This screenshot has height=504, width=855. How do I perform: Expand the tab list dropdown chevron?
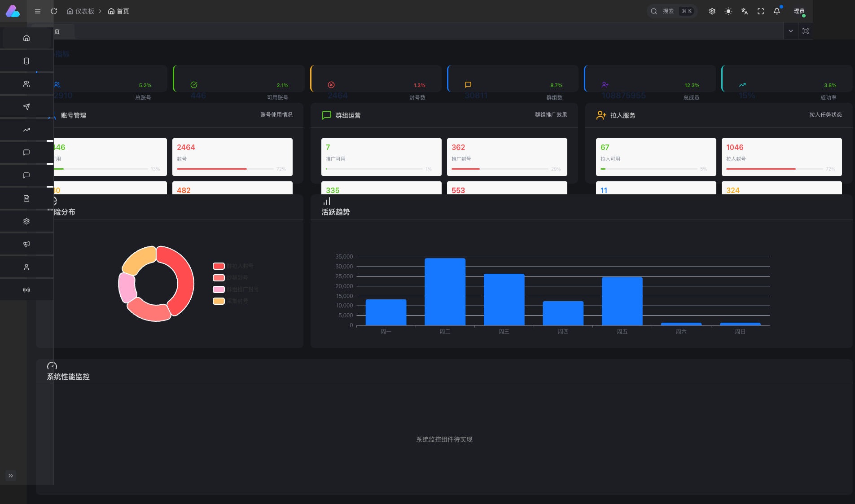point(791,31)
